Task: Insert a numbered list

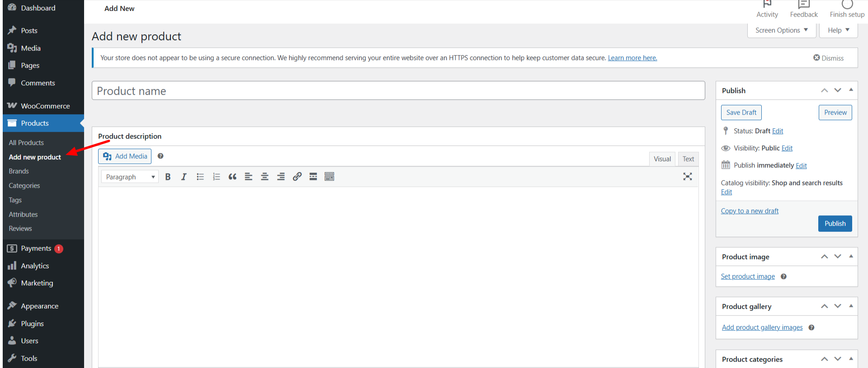Action: point(217,177)
